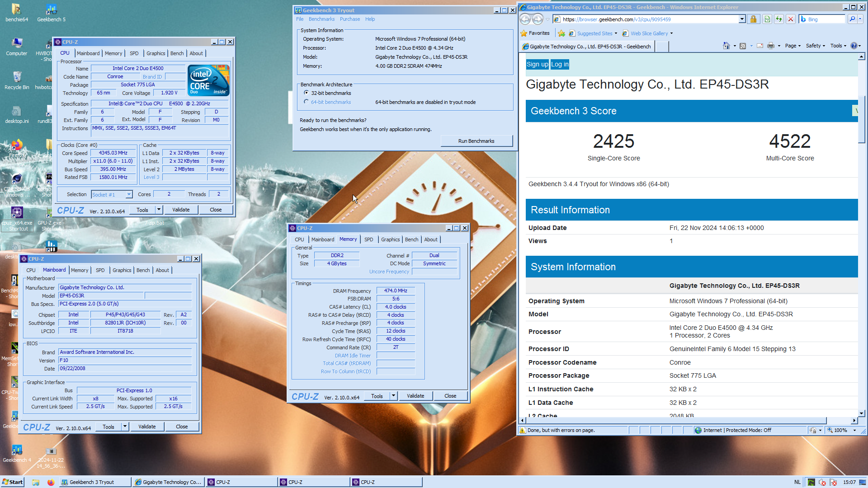Open the Help menu in Geekbench 3
Viewport: 868px width, 488px height.
[370, 19]
